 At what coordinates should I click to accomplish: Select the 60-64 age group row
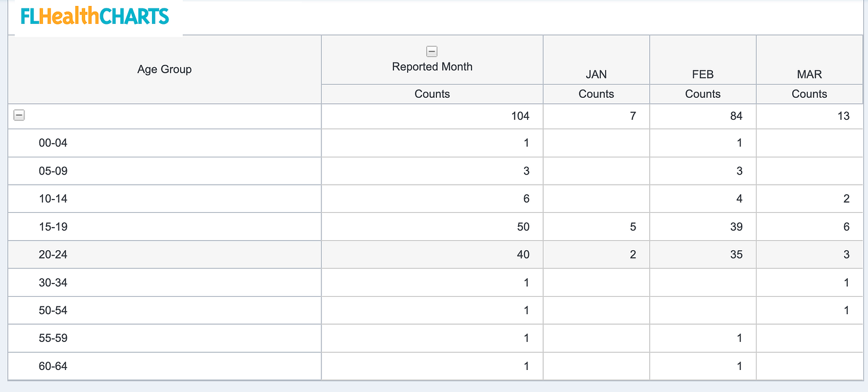click(x=54, y=366)
